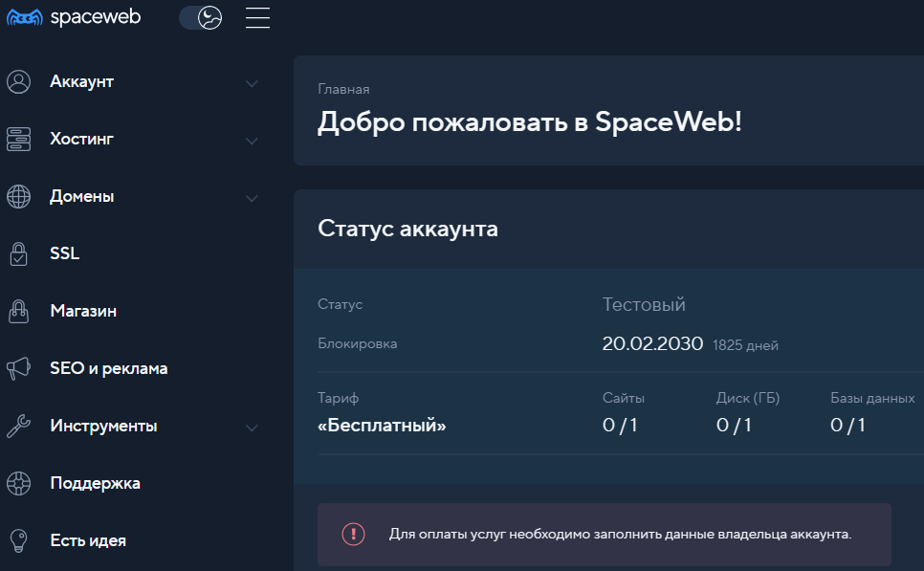Select the Аккаунт profile icon
This screenshot has height=571, width=924.
18,81
